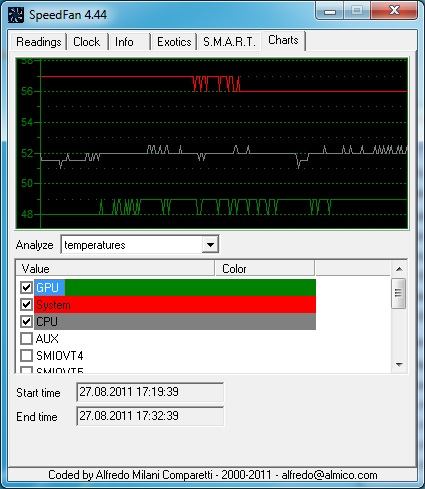Click the Color column header
425x489 pixels.
265,269
